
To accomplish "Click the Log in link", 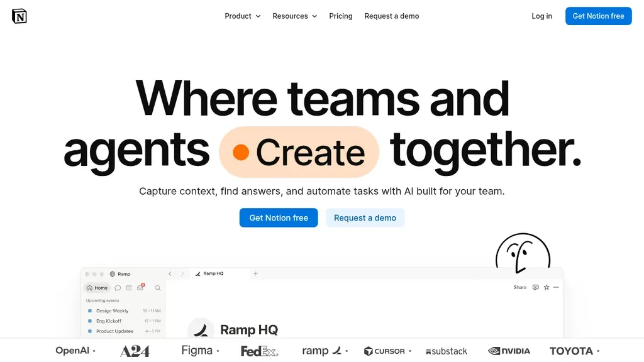I will click(541, 16).
